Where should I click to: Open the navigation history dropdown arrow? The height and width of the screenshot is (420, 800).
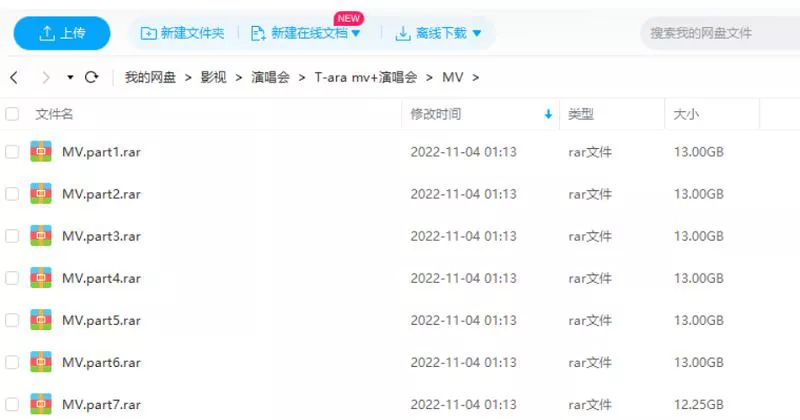[x=70, y=77]
